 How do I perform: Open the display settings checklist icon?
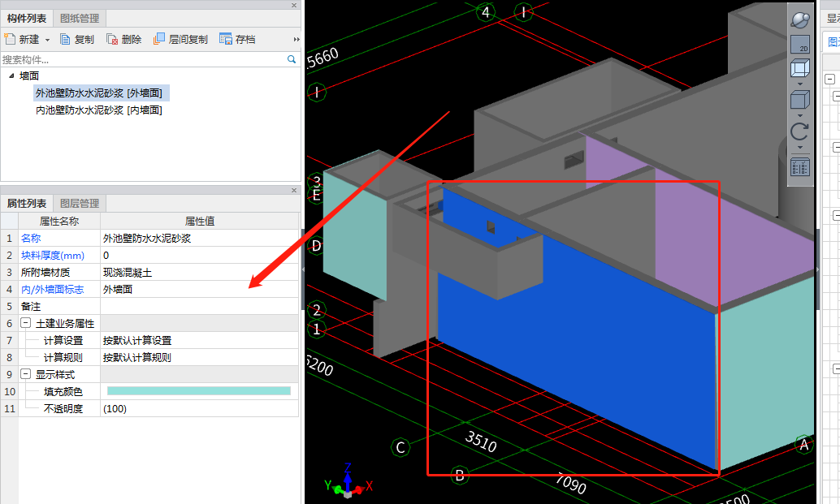(x=800, y=167)
